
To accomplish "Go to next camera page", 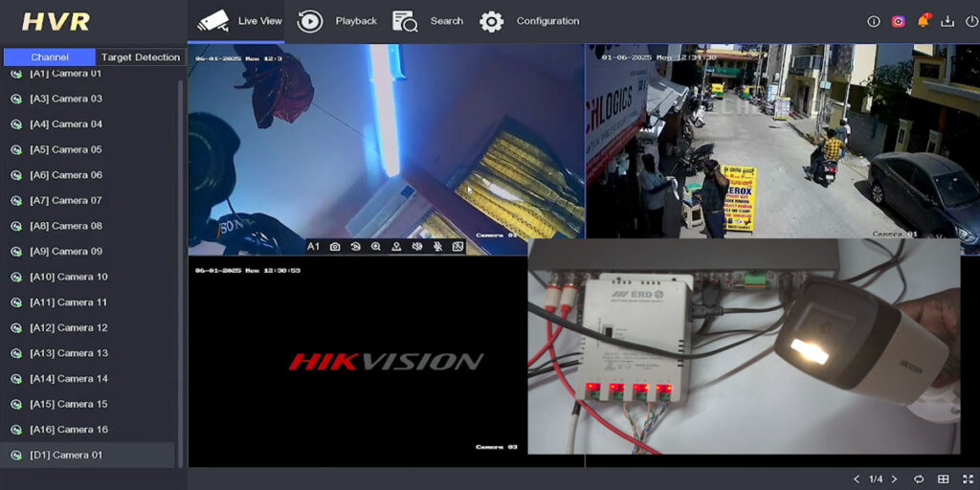I will pos(894,479).
